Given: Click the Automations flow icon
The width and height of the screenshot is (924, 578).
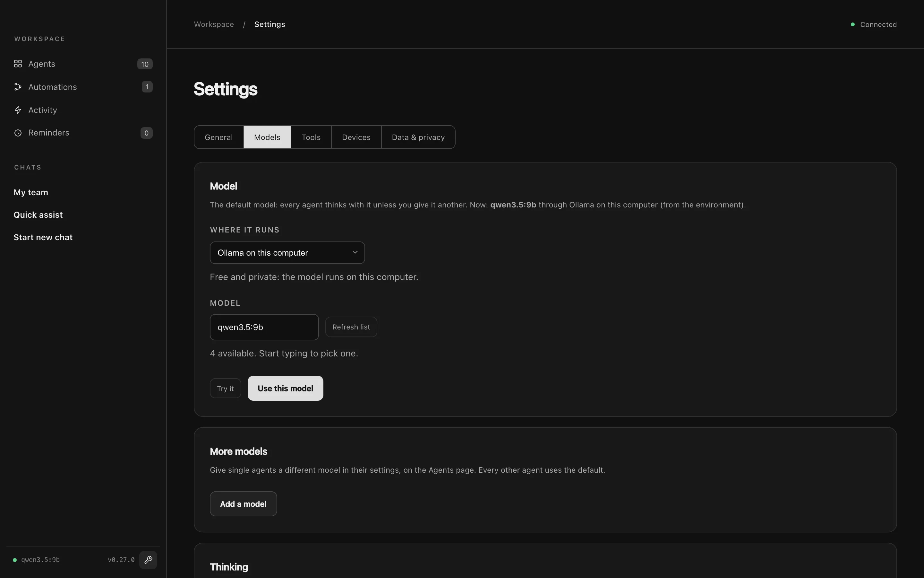Looking at the screenshot, I should pos(18,87).
